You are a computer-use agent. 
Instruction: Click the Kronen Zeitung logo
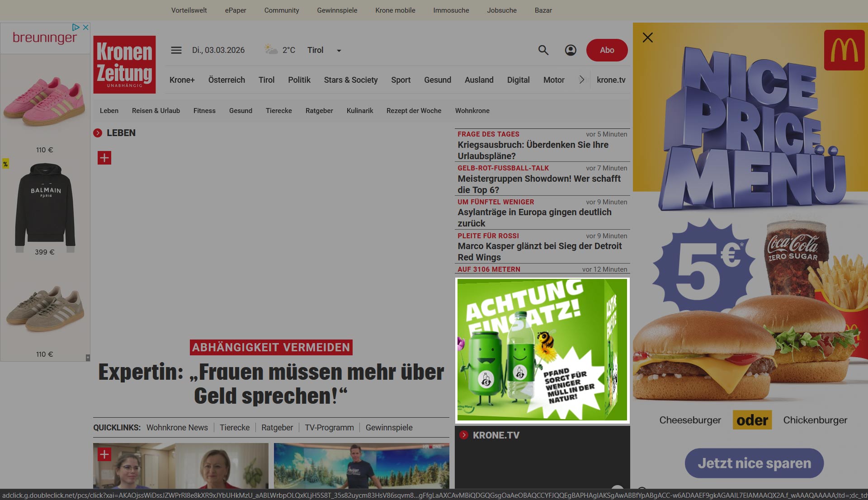(x=124, y=65)
